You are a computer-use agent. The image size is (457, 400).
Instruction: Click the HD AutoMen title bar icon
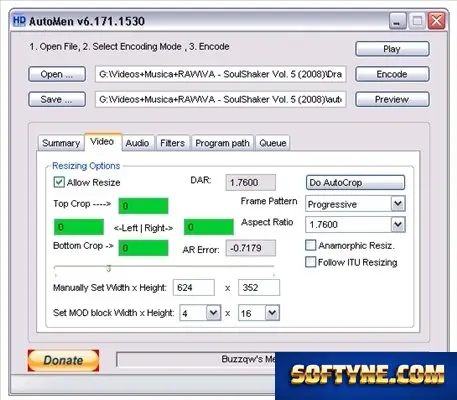(19, 21)
